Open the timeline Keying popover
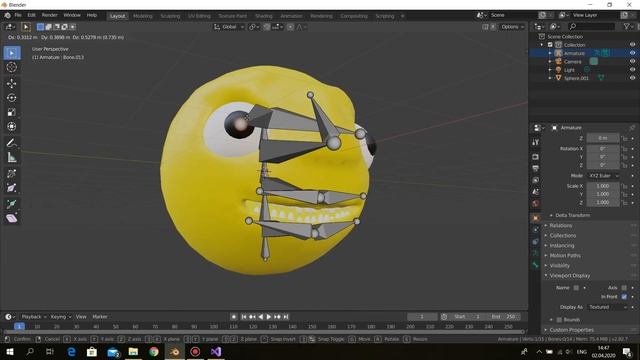640x360 pixels. tap(61, 317)
